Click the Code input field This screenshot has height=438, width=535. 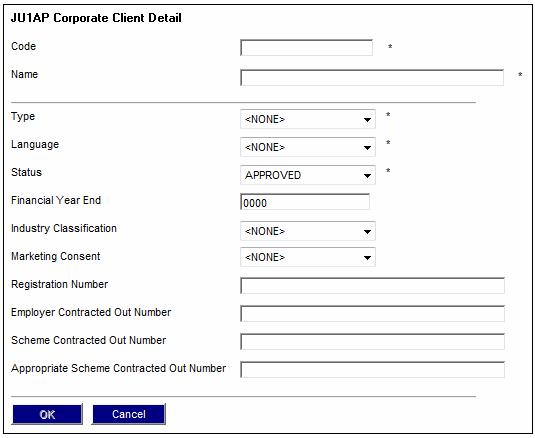pyautogui.click(x=306, y=48)
